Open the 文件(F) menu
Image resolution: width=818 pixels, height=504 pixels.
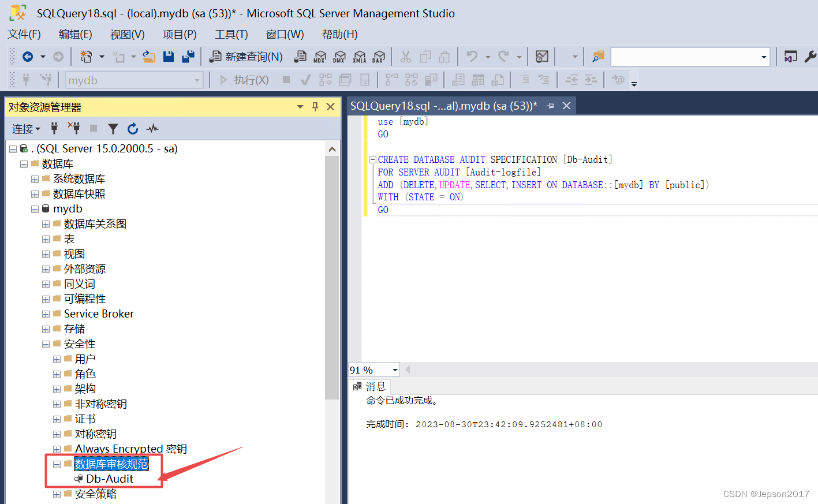24,35
